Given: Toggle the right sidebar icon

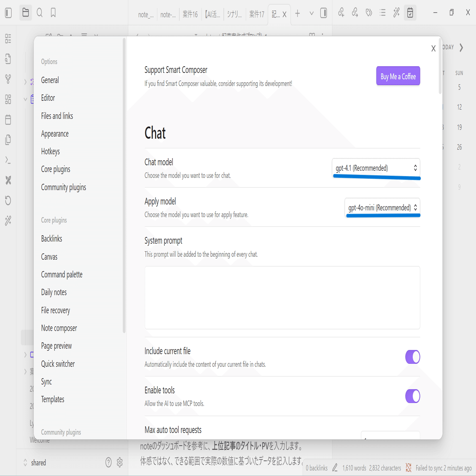Looking at the screenshot, I should (x=324, y=13).
